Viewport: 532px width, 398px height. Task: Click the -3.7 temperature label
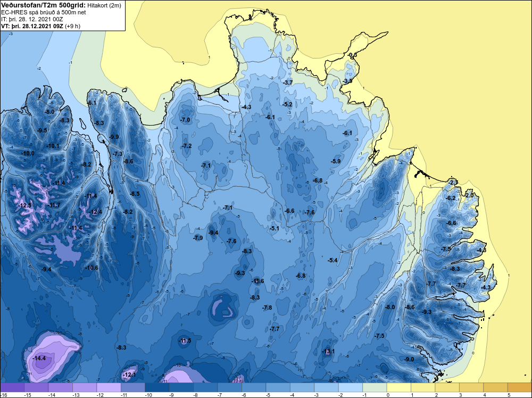coord(288,82)
